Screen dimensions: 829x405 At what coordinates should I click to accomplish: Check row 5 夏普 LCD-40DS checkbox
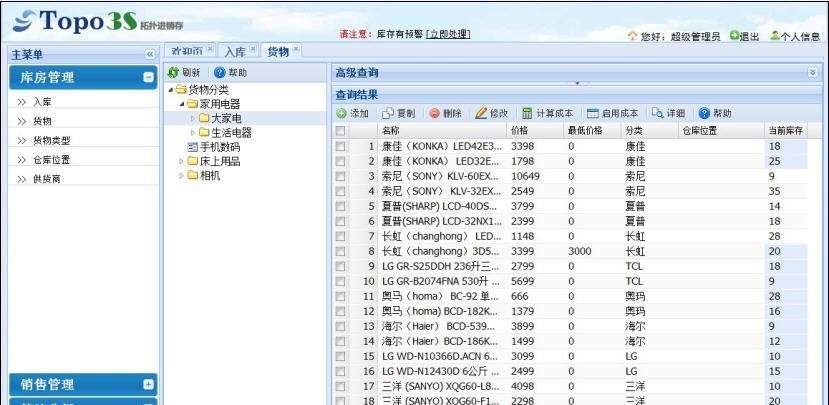coord(340,206)
